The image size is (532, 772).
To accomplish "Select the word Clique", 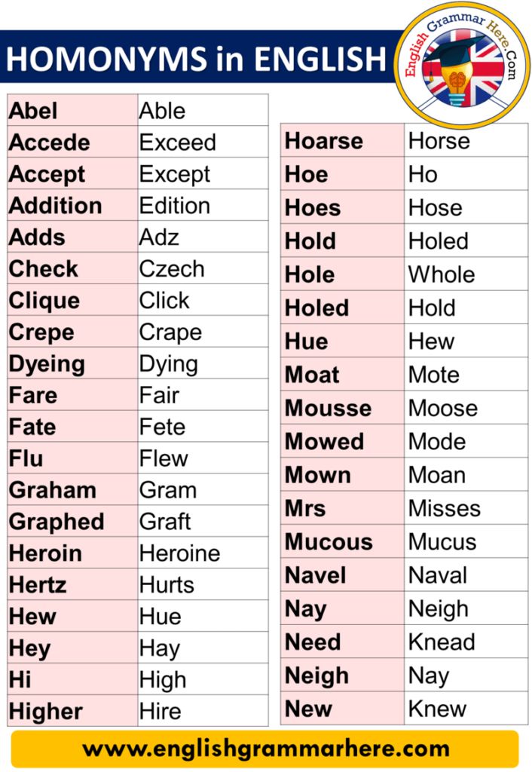I will [x=44, y=301].
